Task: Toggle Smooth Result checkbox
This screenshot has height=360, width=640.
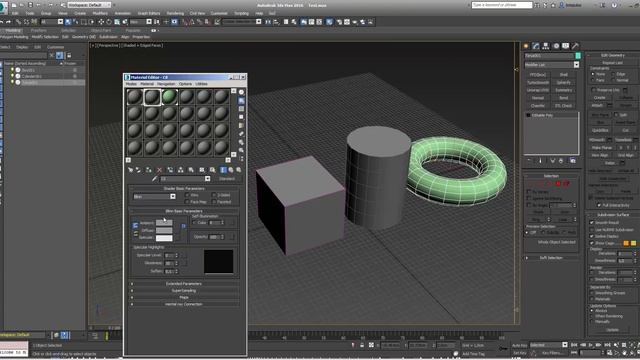Action: click(592, 223)
